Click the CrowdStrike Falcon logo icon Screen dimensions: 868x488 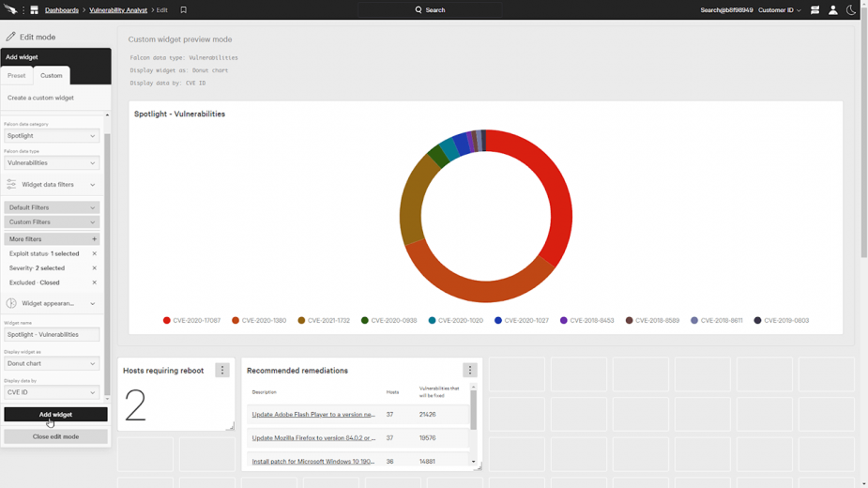click(x=11, y=9)
